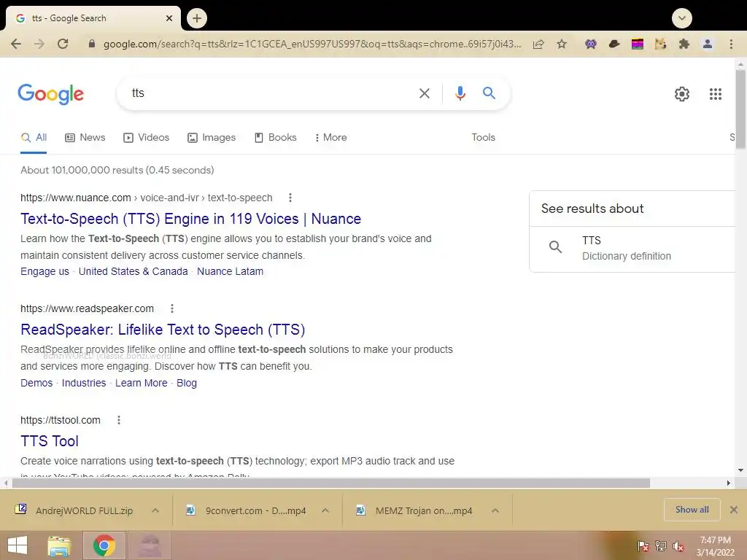Viewport: 747px width, 560px height.
Task: Expand options for AndrejWORLD FULL.zip download
Action: click(x=155, y=510)
